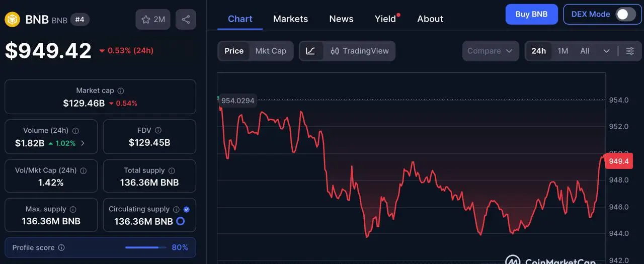Click the Buy BNB button
This screenshot has height=264, width=644.
pyautogui.click(x=531, y=14)
